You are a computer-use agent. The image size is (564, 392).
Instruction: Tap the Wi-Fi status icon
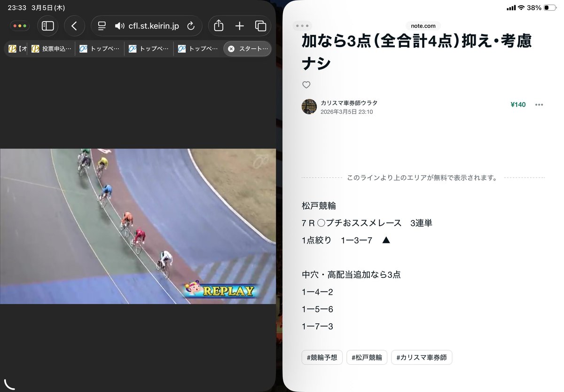pos(521,8)
